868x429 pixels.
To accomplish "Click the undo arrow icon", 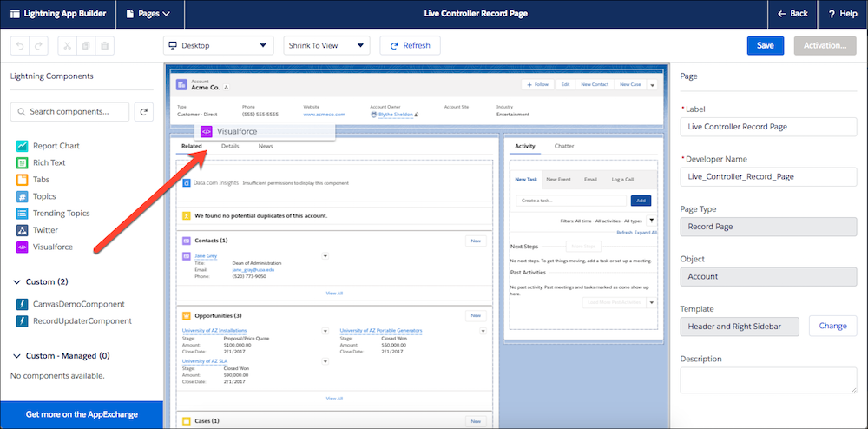I will (21, 46).
